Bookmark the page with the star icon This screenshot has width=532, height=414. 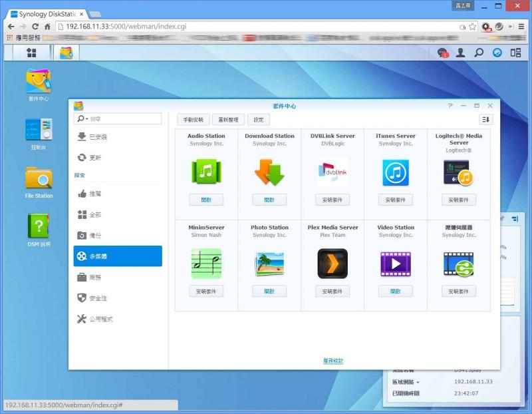[x=472, y=27]
